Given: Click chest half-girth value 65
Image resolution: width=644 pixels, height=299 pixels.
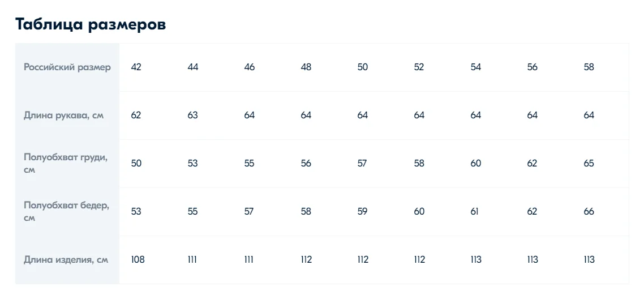Looking at the screenshot, I should coord(589,163).
